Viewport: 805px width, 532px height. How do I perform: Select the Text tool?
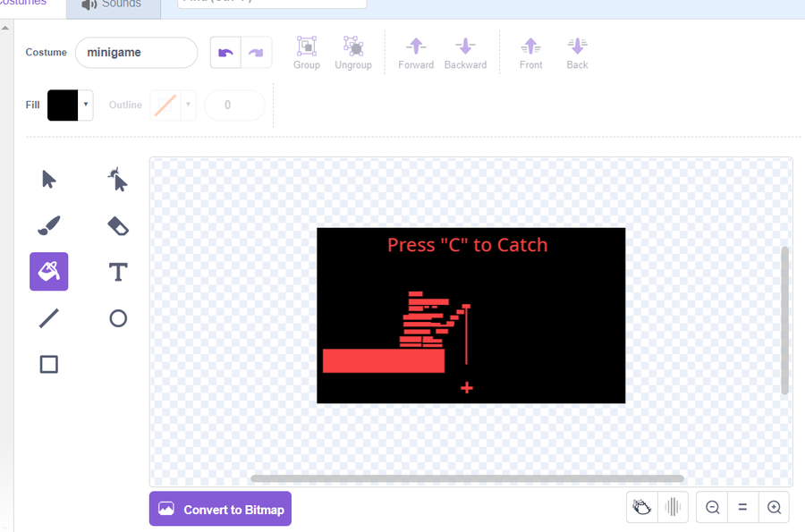pos(118,272)
